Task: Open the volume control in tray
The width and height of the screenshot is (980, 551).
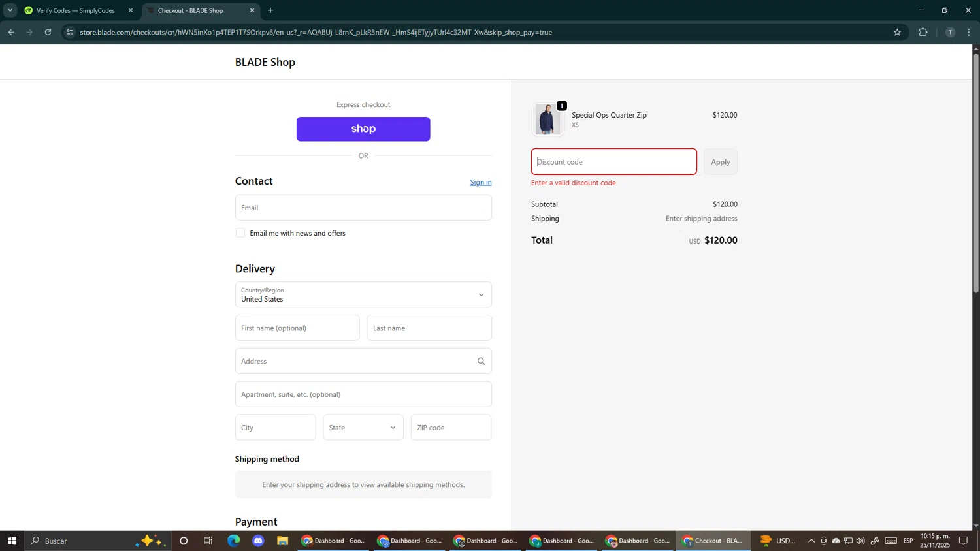Action: 860,541
